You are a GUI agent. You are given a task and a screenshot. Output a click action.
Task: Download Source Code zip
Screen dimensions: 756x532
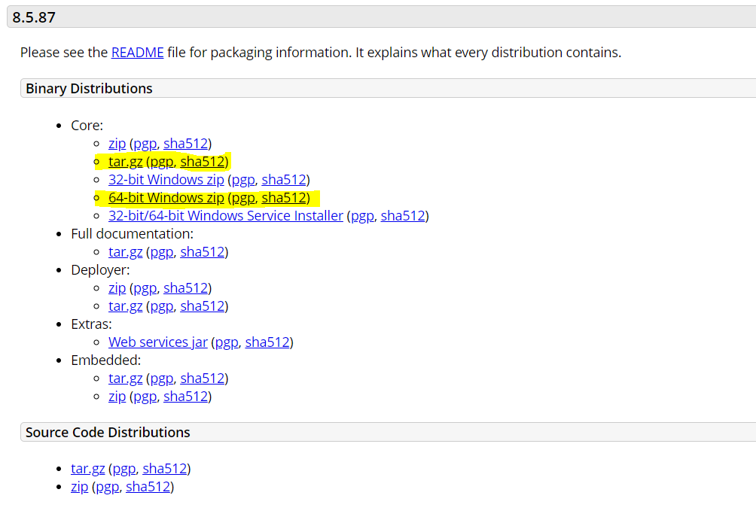pos(80,487)
